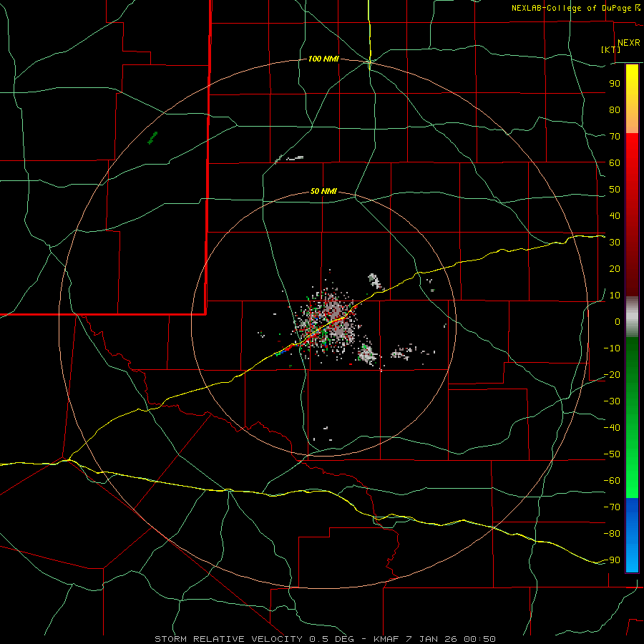Click the -80 value on the velocity scale
This screenshot has height=644, width=644.
point(612,534)
